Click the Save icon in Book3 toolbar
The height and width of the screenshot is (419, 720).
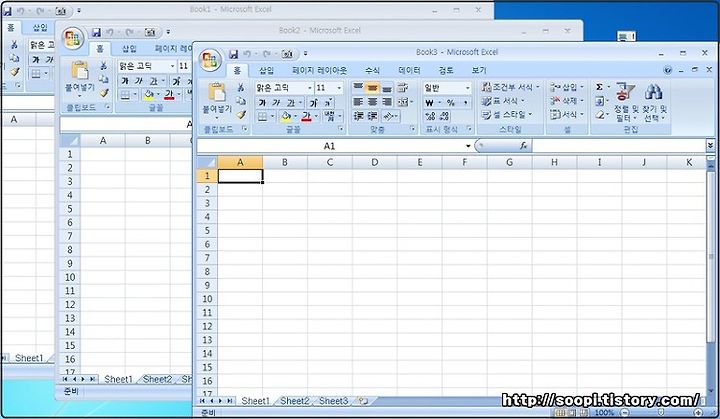233,54
